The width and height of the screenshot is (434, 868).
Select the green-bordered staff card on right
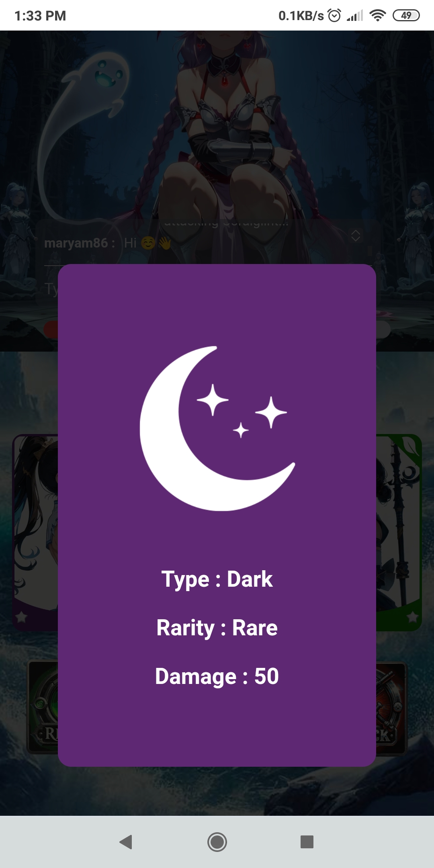tap(399, 532)
